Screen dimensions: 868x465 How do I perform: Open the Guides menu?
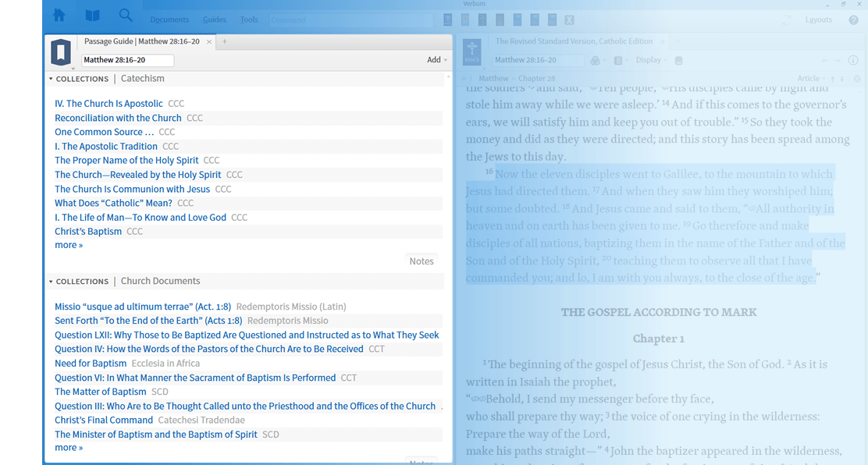click(x=214, y=20)
